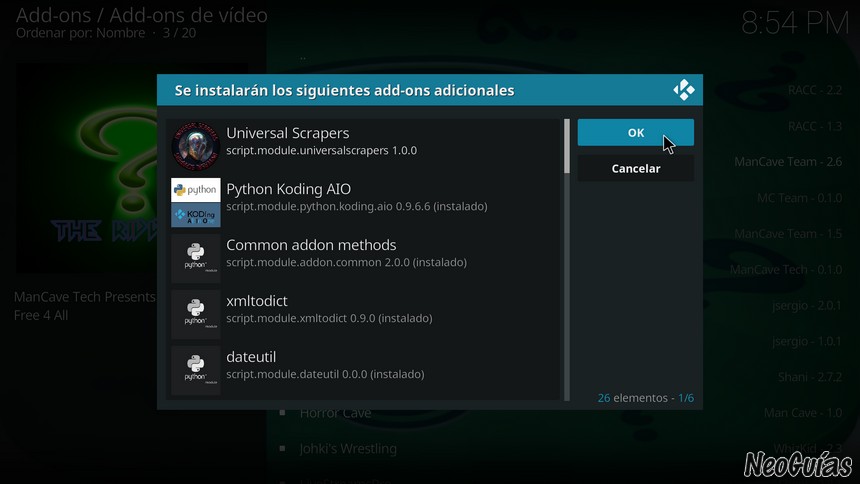860x484 pixels.
Task: Click the parent folder '..' entry
Action: pos(303,57)
